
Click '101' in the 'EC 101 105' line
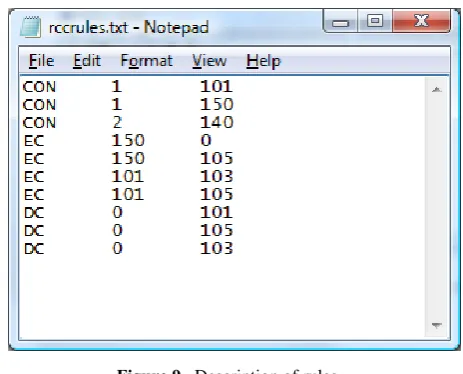tap(128, 195)
